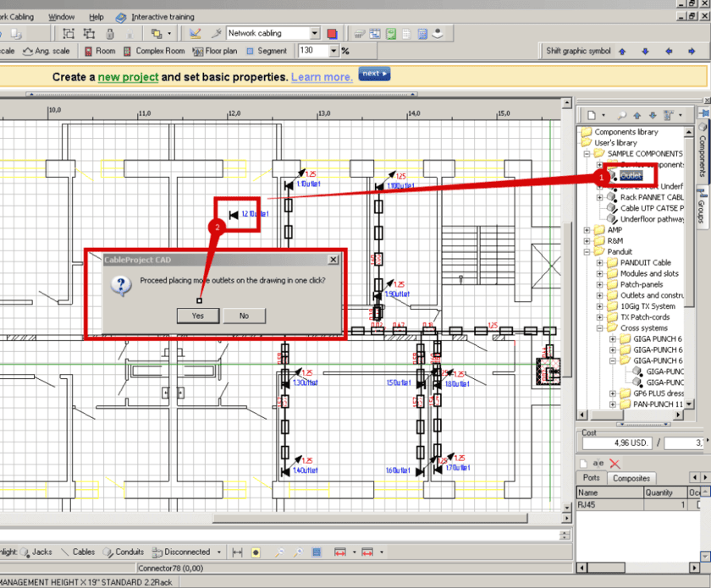The height and width of the screenshot is (588, 711).
Task: Activate the Floor plan tool
Action: [x=216, y=51]
